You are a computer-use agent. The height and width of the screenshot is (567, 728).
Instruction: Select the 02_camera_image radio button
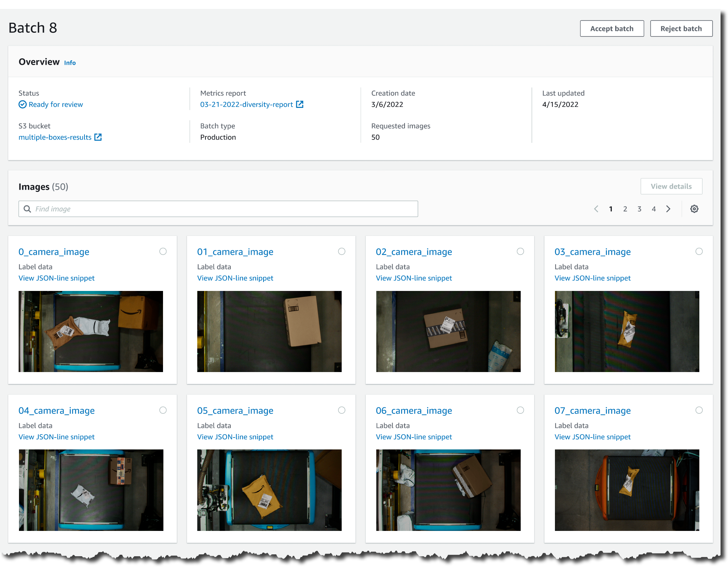click(520, 252)
